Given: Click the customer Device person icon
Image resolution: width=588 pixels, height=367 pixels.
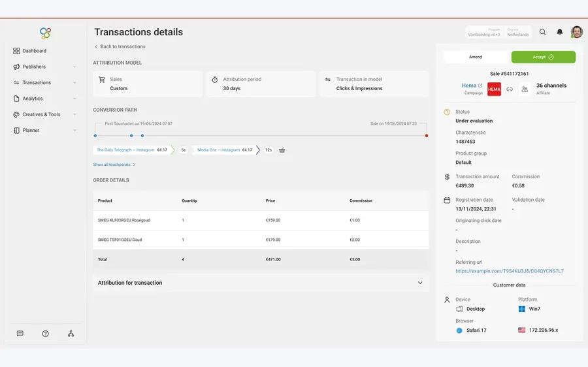Looking at the screenshot, I should (447, 300).
